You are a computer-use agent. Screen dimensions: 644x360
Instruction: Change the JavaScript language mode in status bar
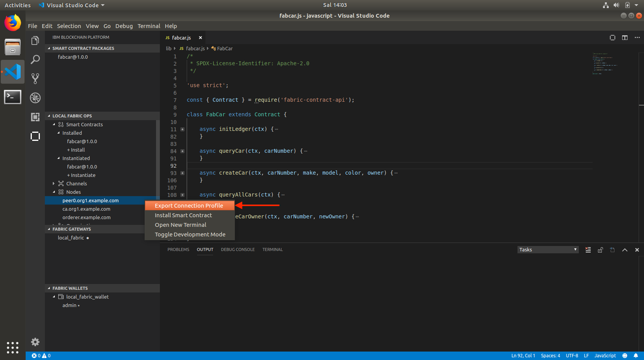click(605, 356)
